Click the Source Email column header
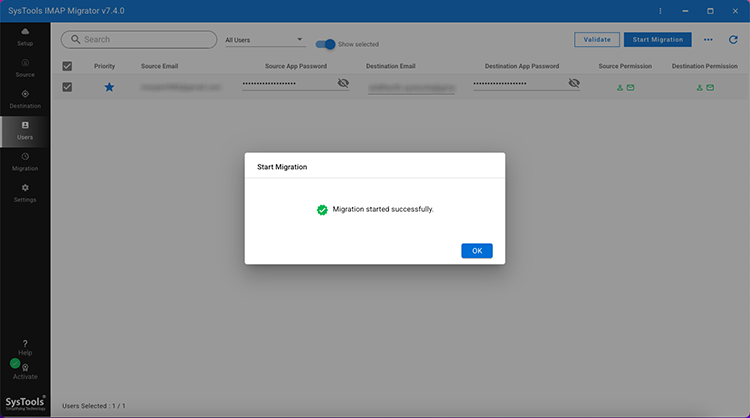 tap(159, 66)
